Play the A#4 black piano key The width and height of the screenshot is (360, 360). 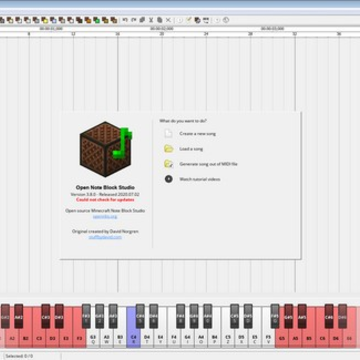point(207,316)
